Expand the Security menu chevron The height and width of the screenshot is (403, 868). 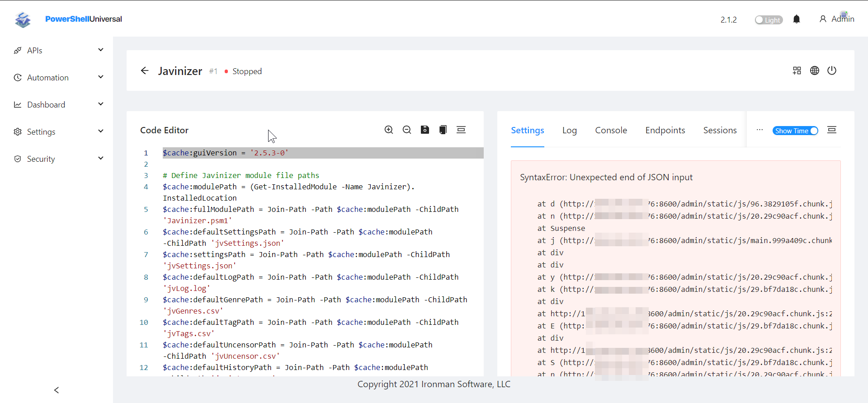click(x=101, y=158)
